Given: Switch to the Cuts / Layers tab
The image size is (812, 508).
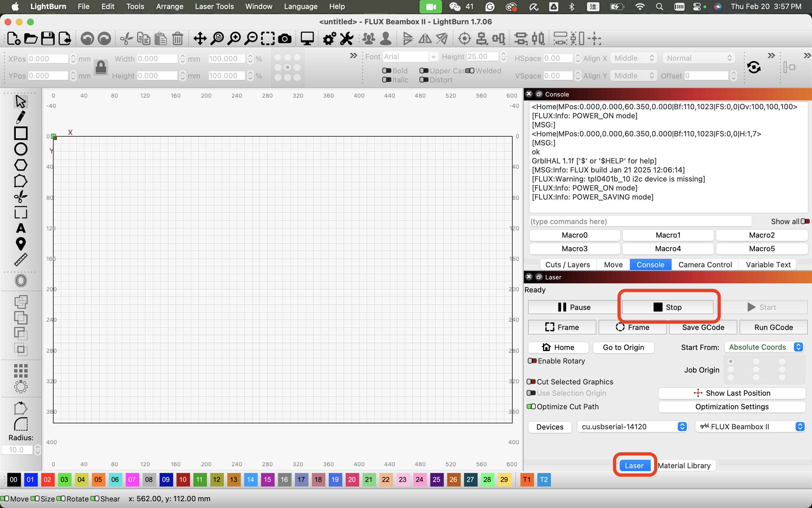Looking at the screenshot, I should (567, 265).
